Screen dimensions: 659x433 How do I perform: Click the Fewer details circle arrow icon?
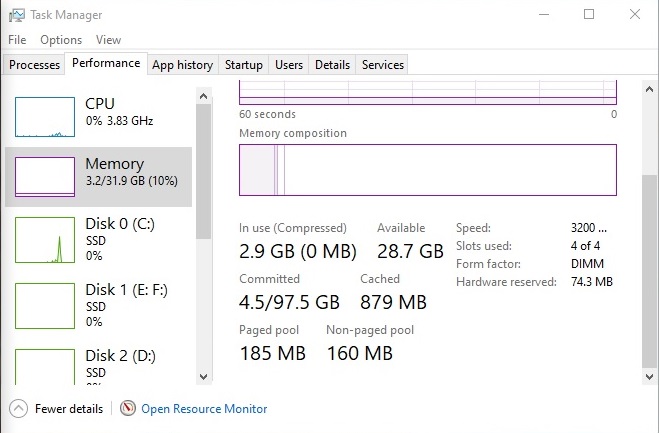18,408
